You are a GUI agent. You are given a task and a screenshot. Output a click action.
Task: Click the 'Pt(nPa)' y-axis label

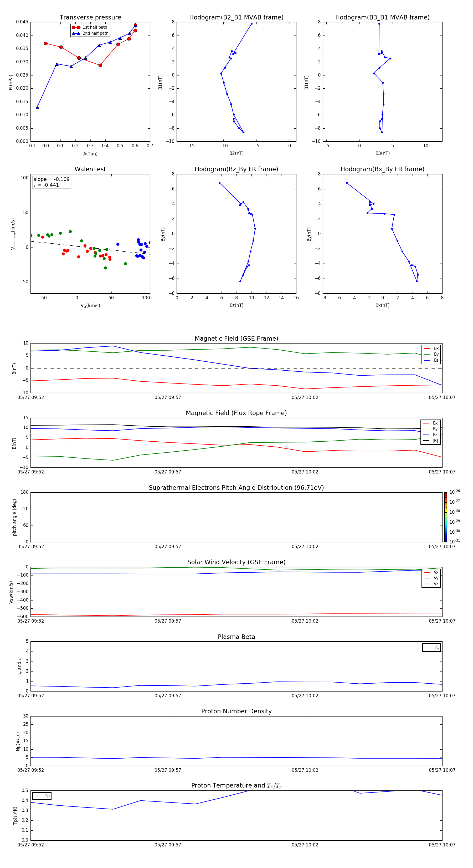tap(11, 82)
